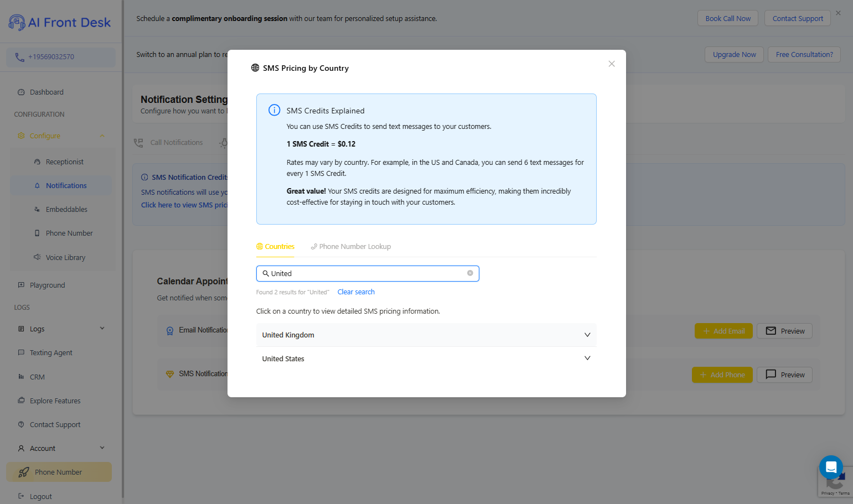This screenshot has width=853, height=504.
Task: Click the phone icon beside +19569032570
Action: point(19,57)
